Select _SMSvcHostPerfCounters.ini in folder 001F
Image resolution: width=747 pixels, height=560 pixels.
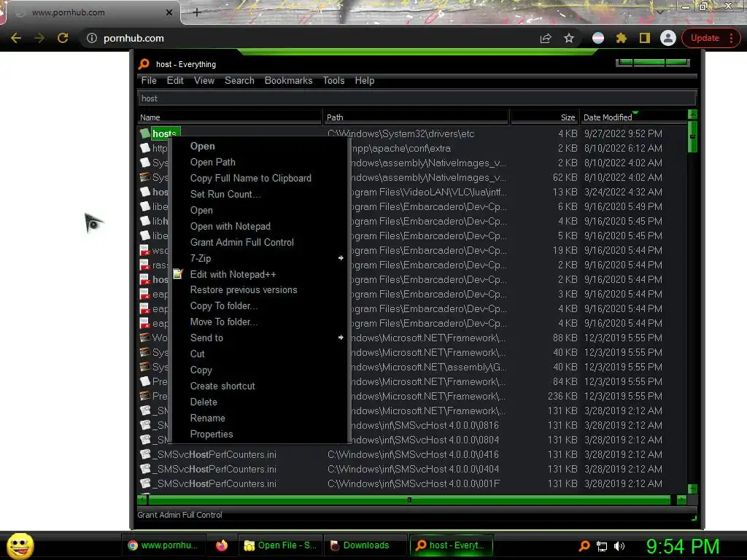214,483
